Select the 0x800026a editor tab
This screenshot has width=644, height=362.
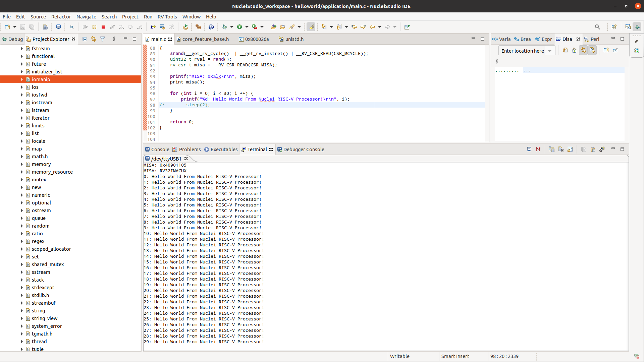tap(254, 39)
